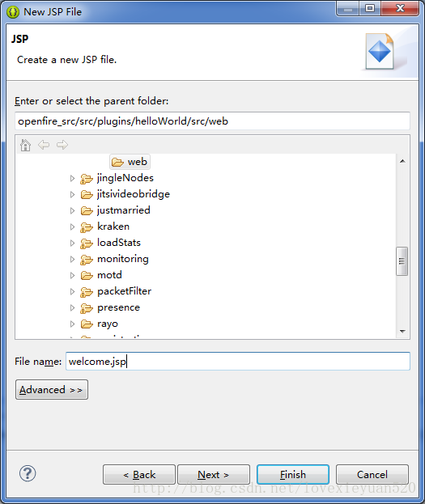Cancel the New JSP File dialog

point(372,474)
